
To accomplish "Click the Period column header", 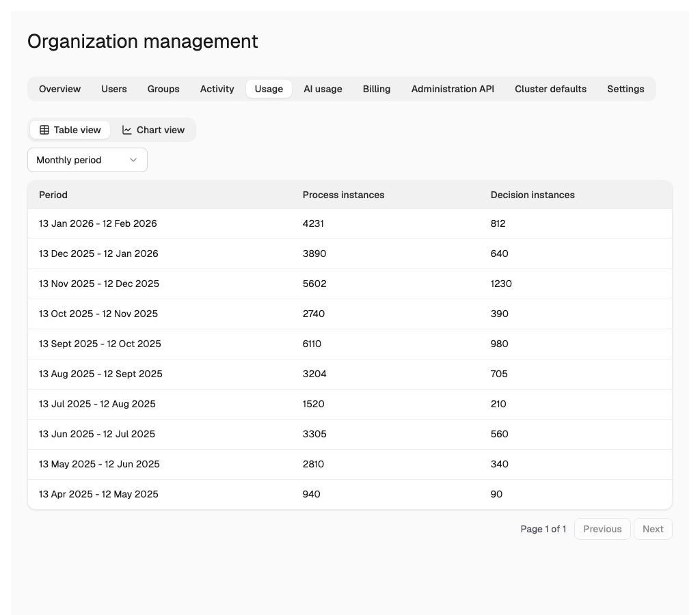I will point(53,195).
